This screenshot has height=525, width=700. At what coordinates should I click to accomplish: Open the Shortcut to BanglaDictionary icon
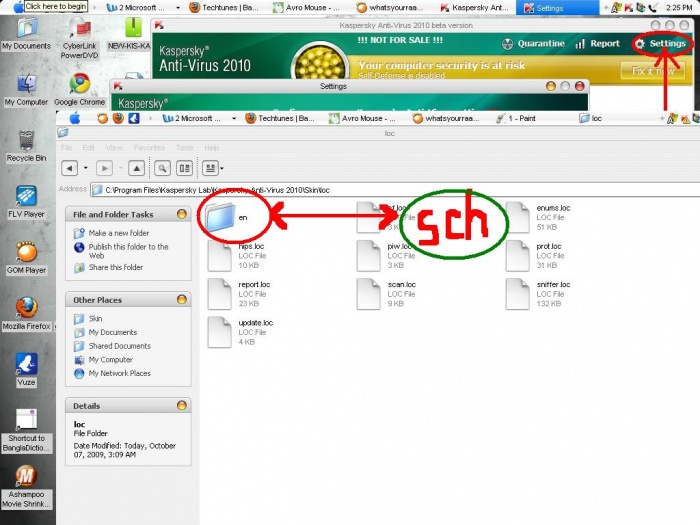click(x=26, y=430)
